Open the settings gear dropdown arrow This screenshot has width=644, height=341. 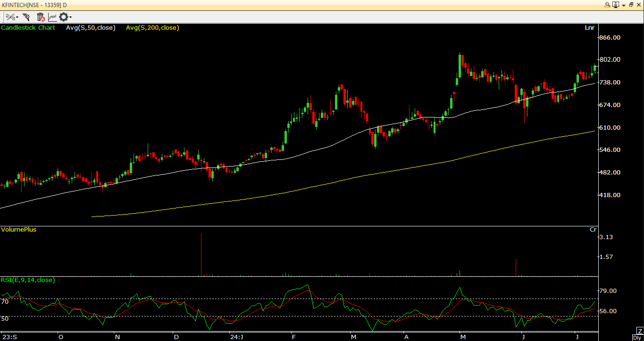tap(71, 17)
